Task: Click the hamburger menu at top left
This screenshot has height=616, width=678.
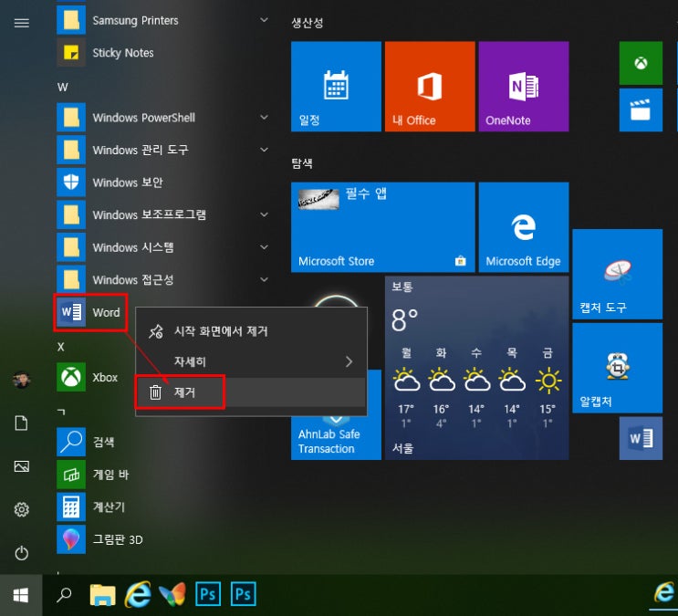Action: 22,23
